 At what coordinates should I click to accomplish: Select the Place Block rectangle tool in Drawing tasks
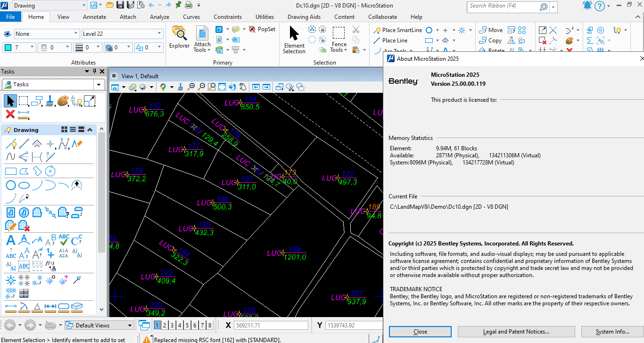coord(10,171)
